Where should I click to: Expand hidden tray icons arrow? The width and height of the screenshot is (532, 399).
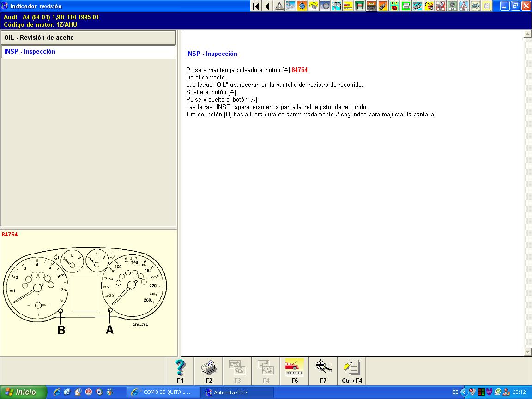tap(464, 392)
